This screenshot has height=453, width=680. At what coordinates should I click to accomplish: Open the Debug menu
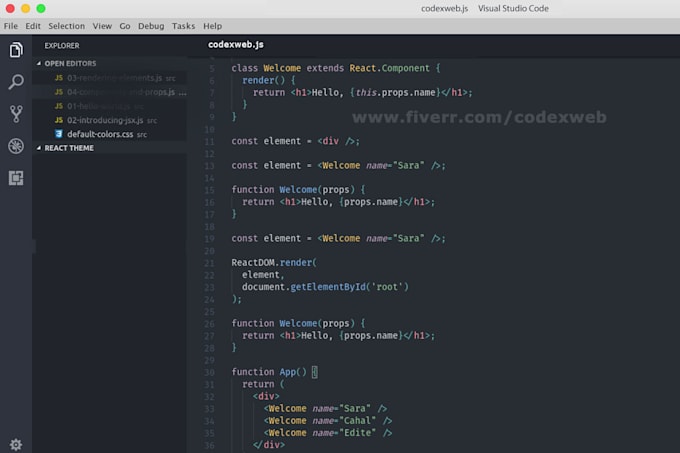coord(151,26)
